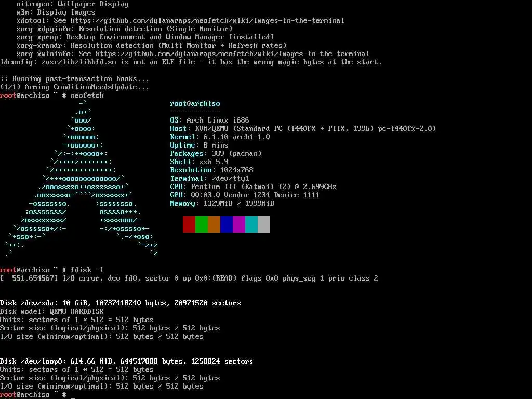Click the 'Host: KVM/QEMU' line
532x399 pixels.
click(303, 129)
